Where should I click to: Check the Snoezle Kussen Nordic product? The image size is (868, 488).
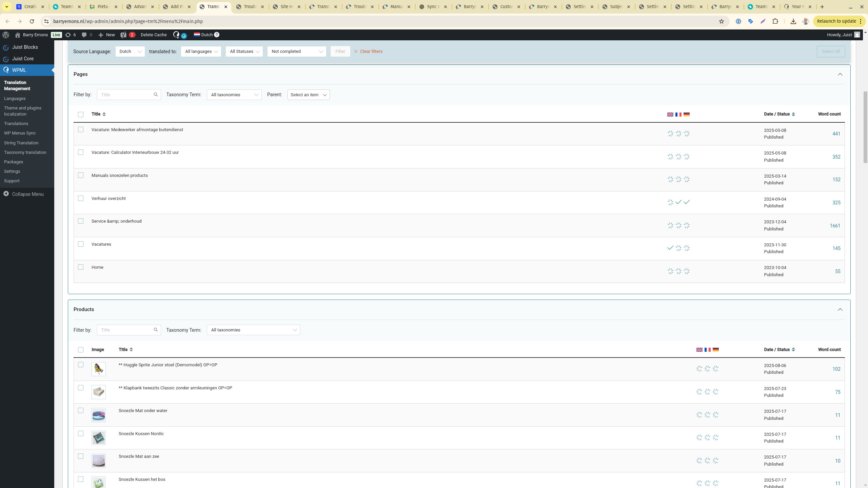[x=81, y=434]
